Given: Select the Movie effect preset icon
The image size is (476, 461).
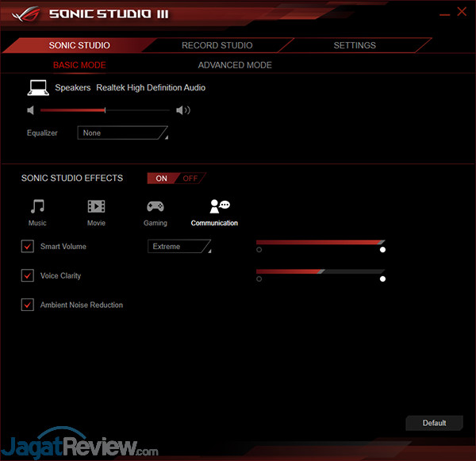Looking at the screenshot, I should pos(96,206).
